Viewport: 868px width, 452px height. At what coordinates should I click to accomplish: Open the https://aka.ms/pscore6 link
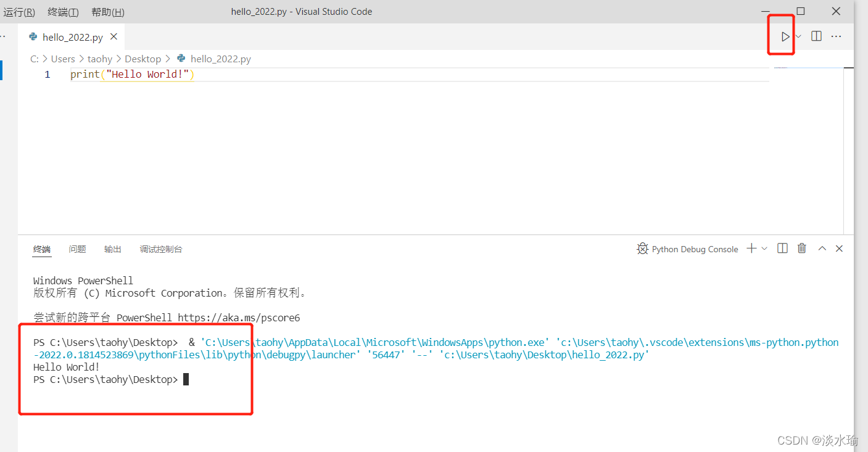click(239, 318)
